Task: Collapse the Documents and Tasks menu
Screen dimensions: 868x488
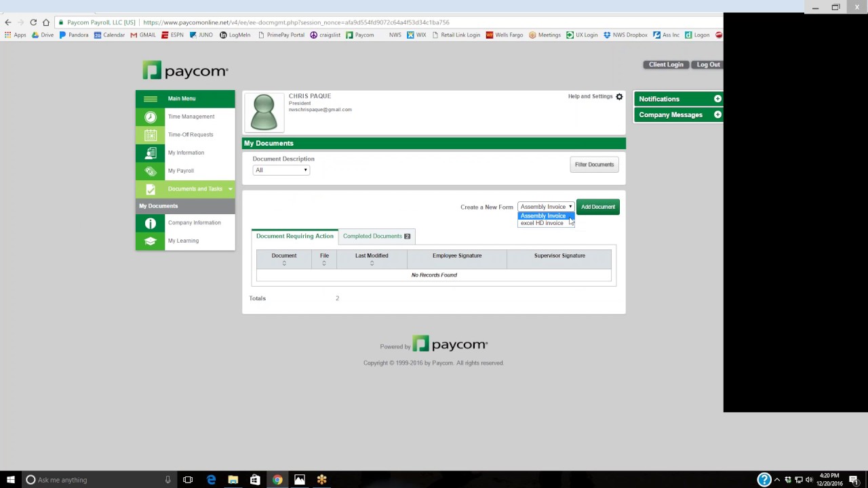Action: point(230,188)
